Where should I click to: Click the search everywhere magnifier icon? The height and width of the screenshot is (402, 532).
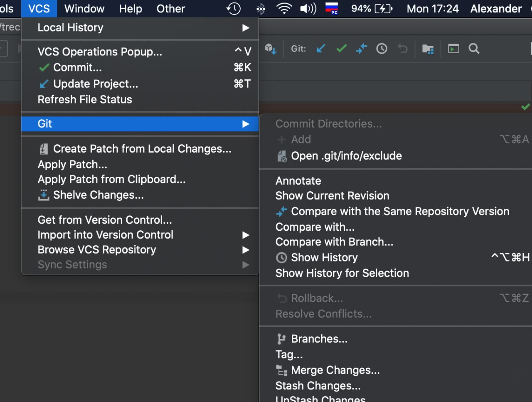click(x=474, y=49)
